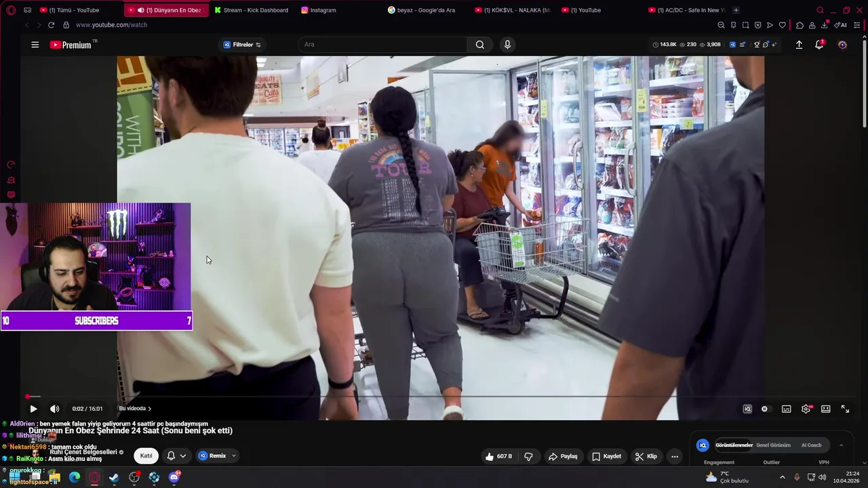Viewport: 868px width, 488px height.
Task: Click the search magnifier button
Action: pos(480,45)
